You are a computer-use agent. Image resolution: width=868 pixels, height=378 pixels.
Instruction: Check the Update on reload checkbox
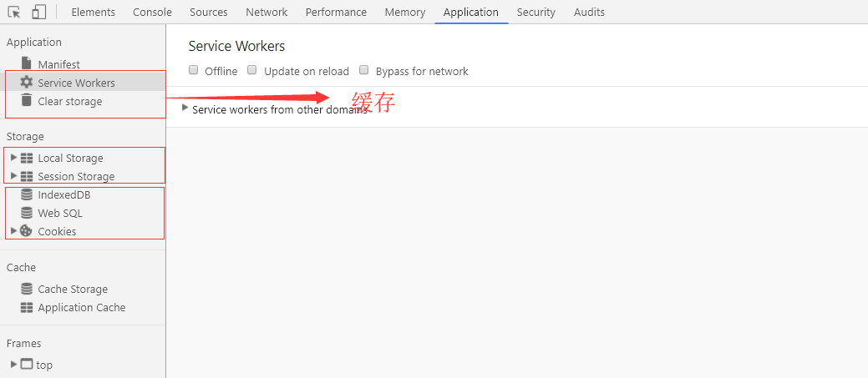point(251,70)
